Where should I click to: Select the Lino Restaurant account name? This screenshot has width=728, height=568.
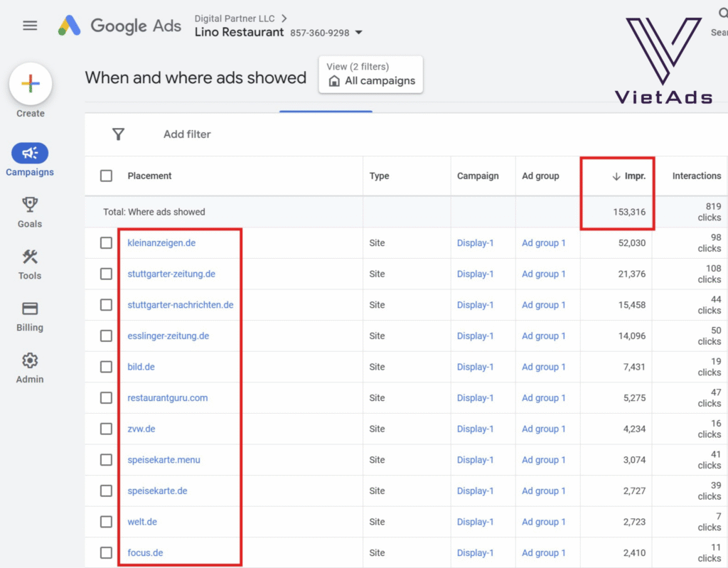pyautogui.click(x=239, y=32)
